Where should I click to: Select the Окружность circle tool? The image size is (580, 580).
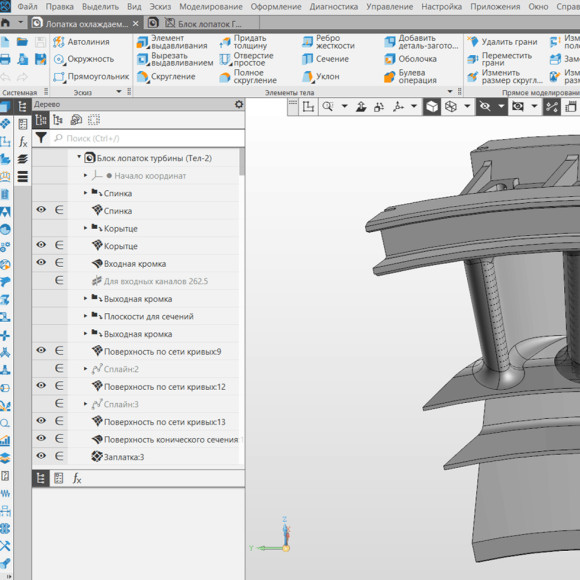[84, 59]
